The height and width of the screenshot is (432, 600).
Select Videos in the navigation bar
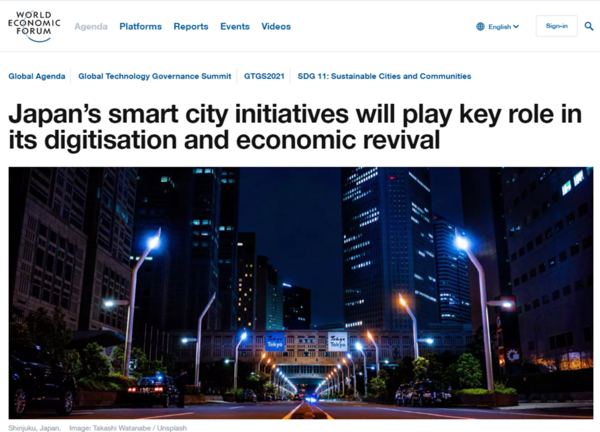pyautogui.click(x=276, y=27)
